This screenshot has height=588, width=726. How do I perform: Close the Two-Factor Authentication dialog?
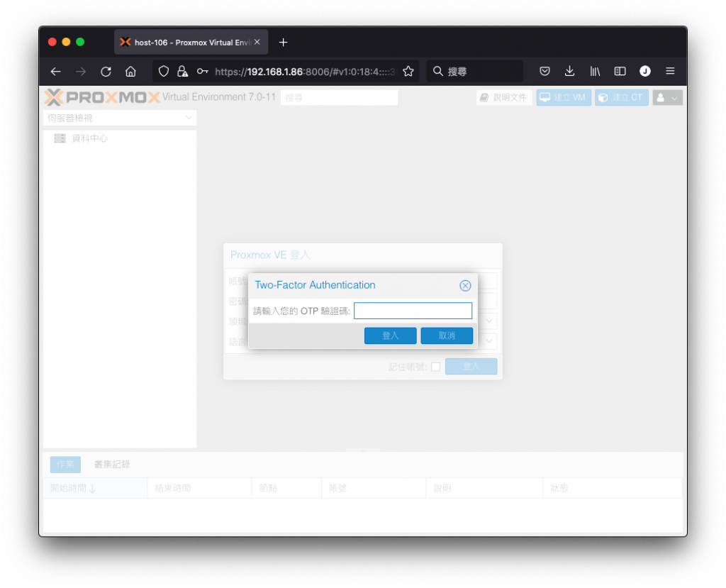point(465,285)
